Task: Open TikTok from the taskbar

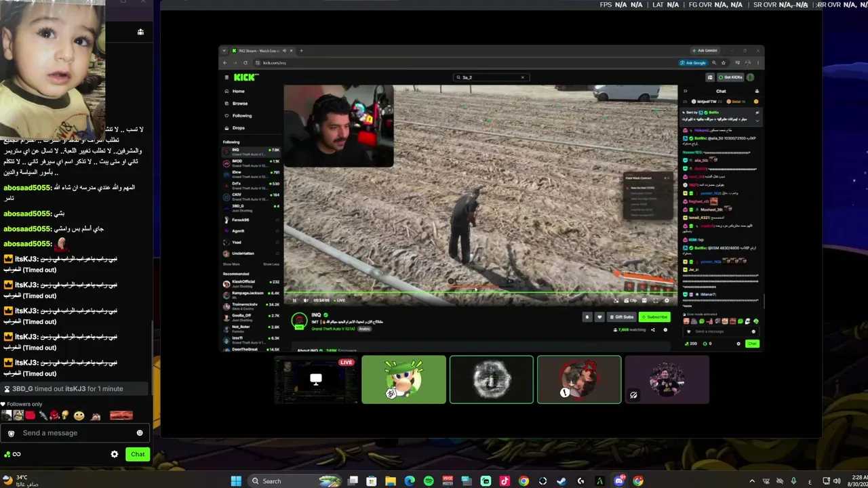Action: click(x=505, y=481)
